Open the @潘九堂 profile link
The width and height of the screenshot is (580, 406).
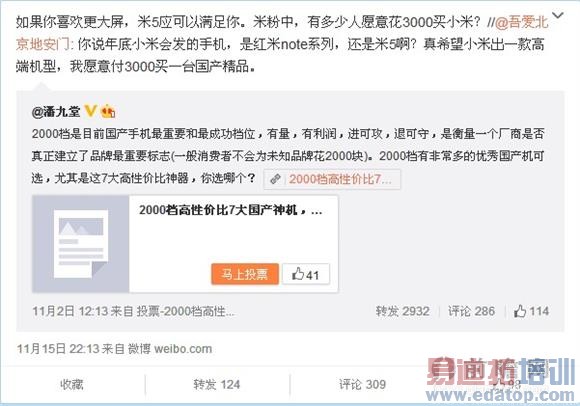56,111
